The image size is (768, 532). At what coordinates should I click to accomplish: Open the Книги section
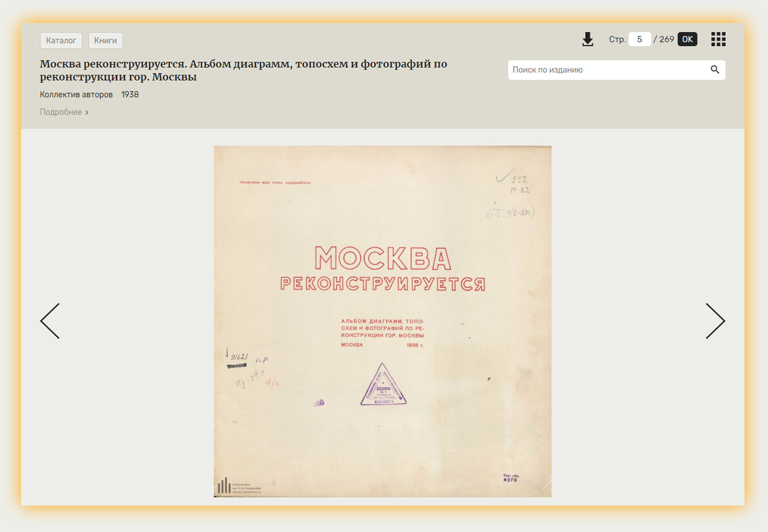106,40
